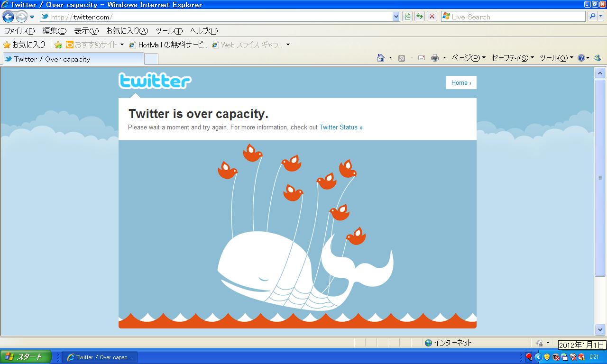Viewport: 607px width, 364px height.
Task: Open the おすすめサイト suggested sites link
Action: pos(92,45)
